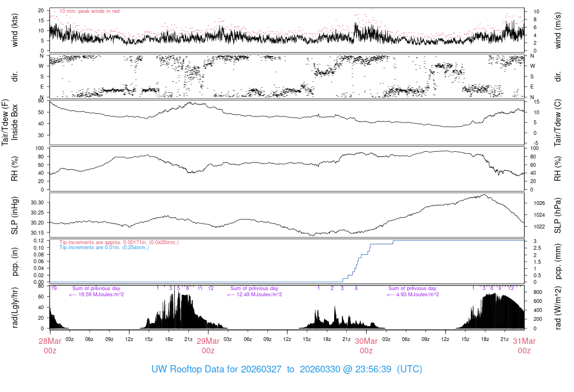574x392 pixels.
Task: Click the 'SLP (inHg)' axis label
Action: (15, 216)
